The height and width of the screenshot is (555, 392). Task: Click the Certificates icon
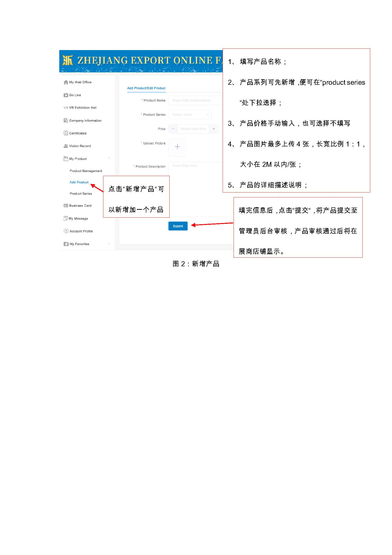coord(66,133)
